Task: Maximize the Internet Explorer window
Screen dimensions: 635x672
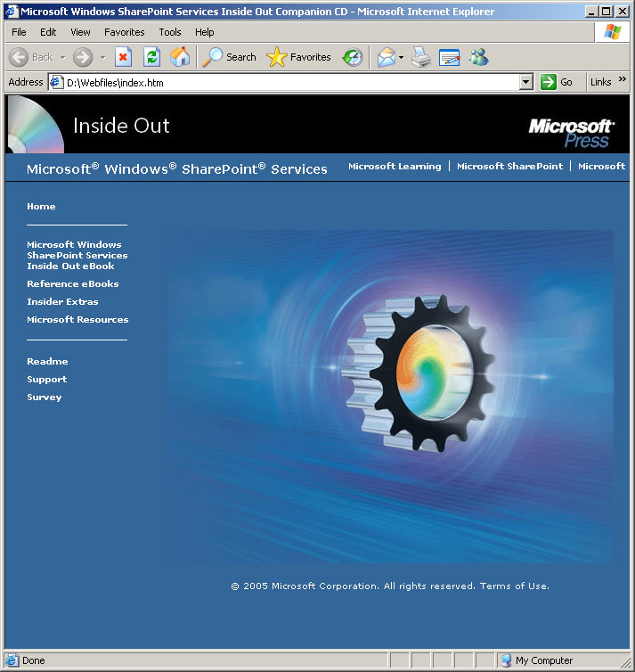Action: coord(607,12)
